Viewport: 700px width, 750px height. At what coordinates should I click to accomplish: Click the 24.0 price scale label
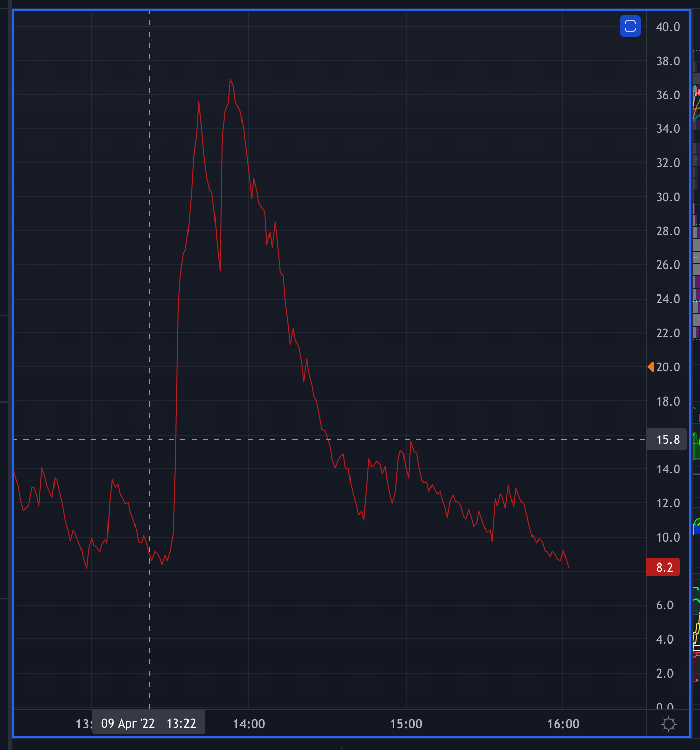(668, 299)
